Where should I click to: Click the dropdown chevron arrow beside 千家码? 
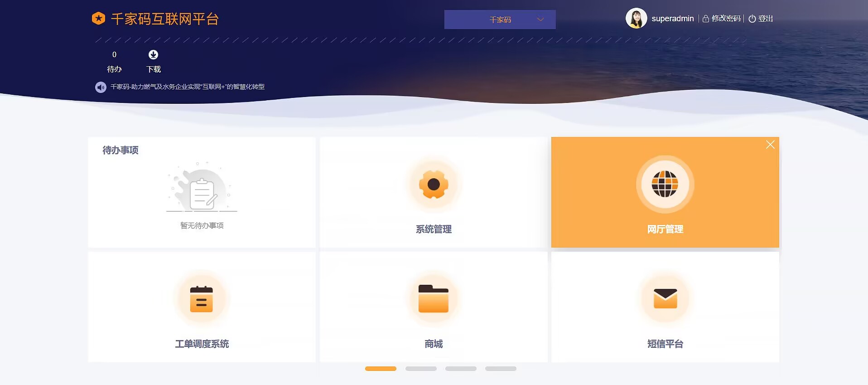click(x=540, y=19)
